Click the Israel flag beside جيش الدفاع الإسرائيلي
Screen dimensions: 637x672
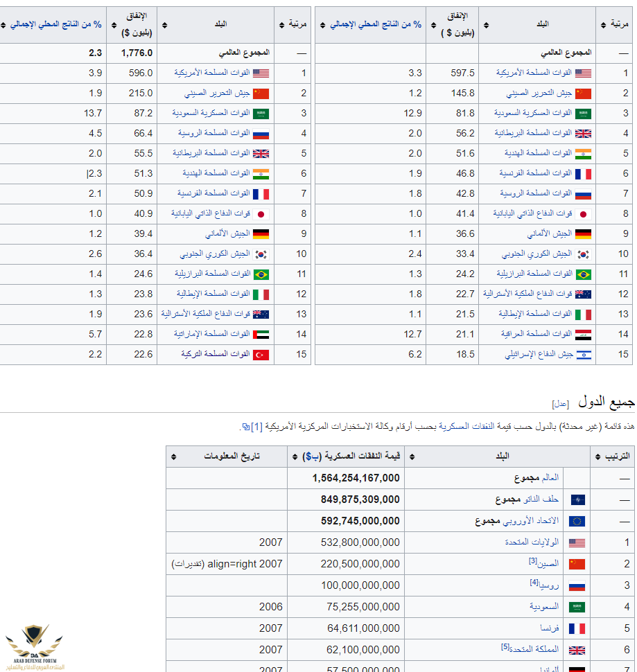(583, 354)
